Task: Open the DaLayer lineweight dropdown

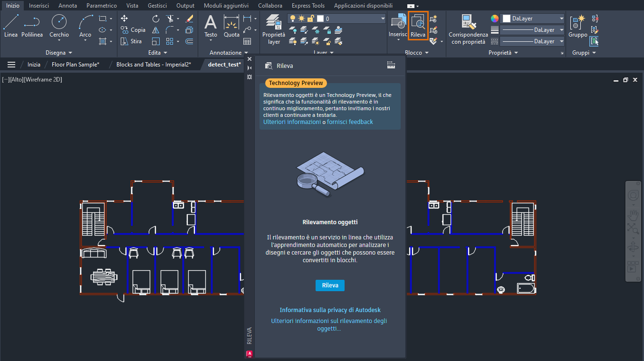Action: pyautogui.click(x=531, y=30)
